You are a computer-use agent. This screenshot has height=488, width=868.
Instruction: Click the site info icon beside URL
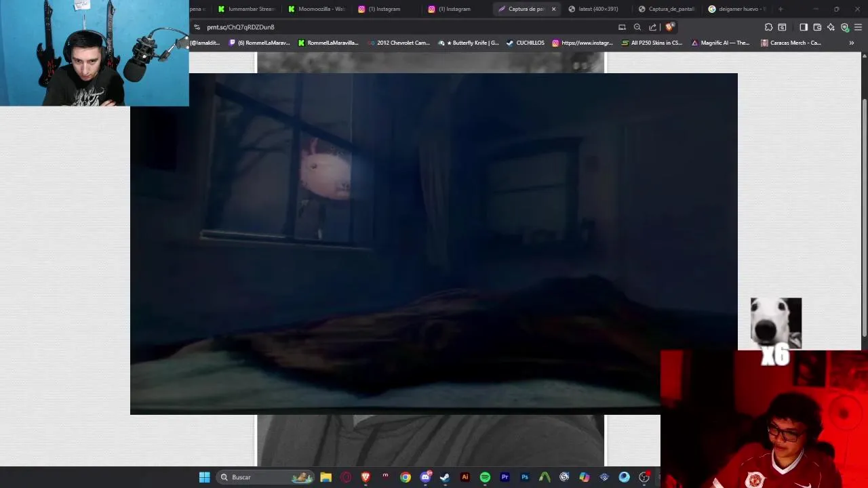point(197,27)
